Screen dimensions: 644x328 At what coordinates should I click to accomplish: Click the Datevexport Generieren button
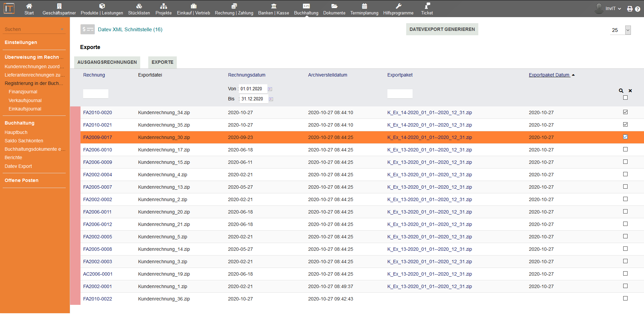[x=442, y=30]
